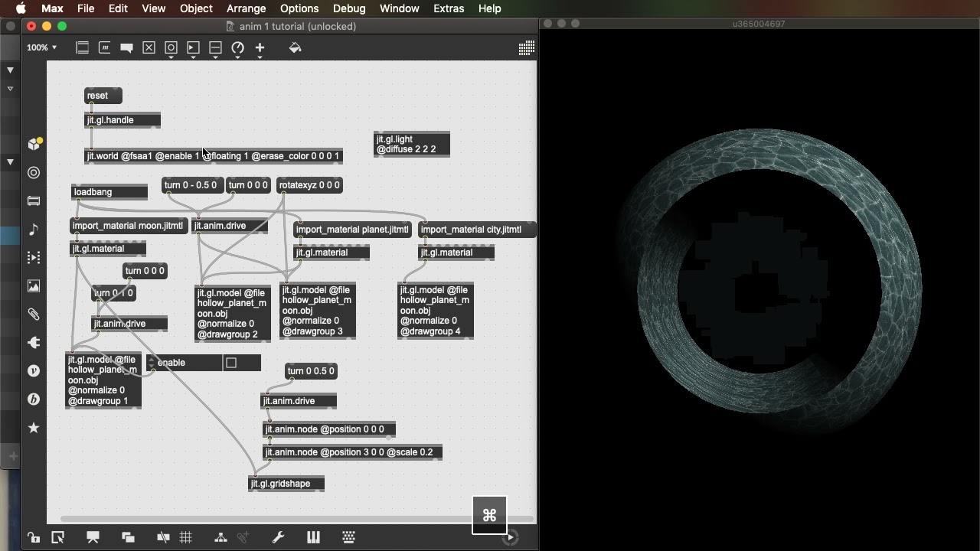Collapse the lower left sidebar triangle
Image resolution: width=980 pixels, height=551 pixels.
pos(10,161)
